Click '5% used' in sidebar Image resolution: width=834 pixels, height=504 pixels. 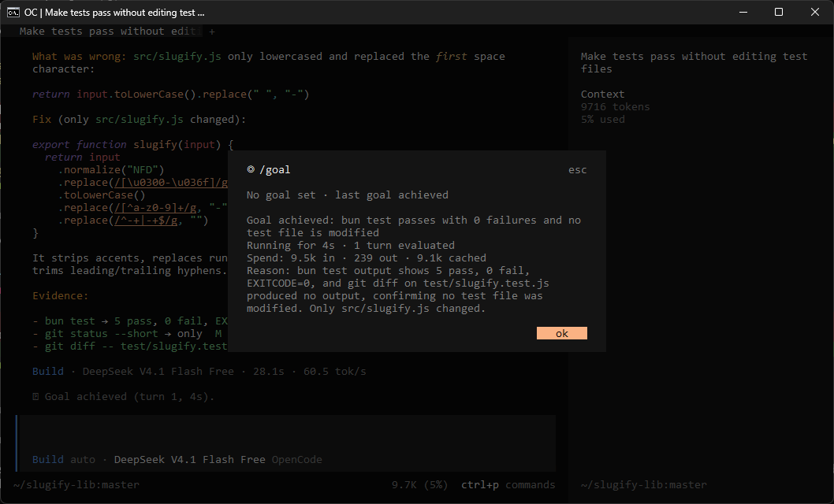click(602, 120)
